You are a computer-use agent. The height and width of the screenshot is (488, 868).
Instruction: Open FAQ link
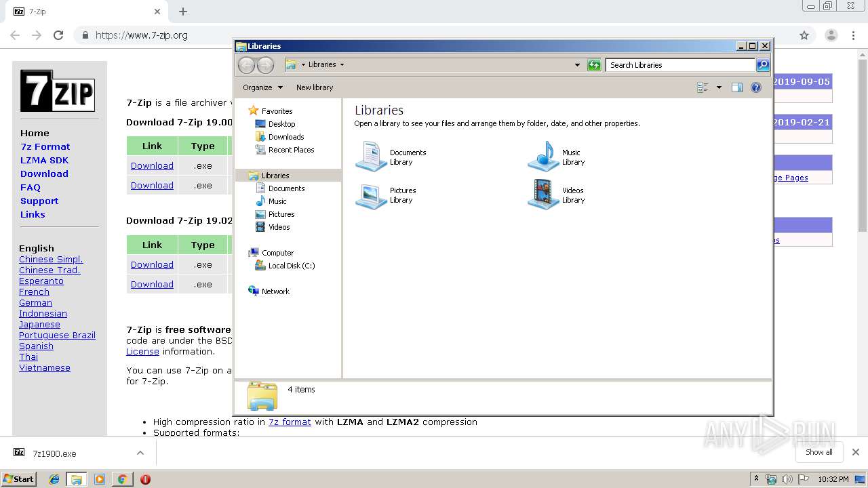[x=31, y=187]
